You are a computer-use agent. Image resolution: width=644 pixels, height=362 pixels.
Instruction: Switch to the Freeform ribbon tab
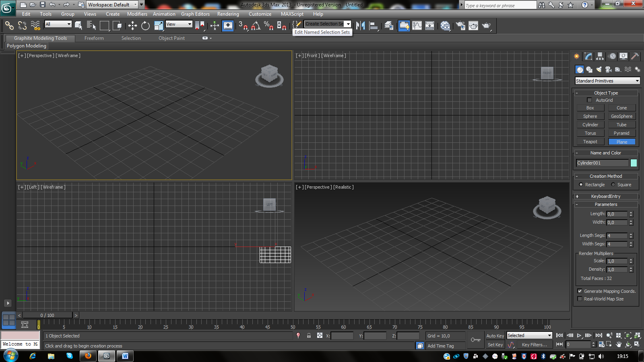point(94,38)
